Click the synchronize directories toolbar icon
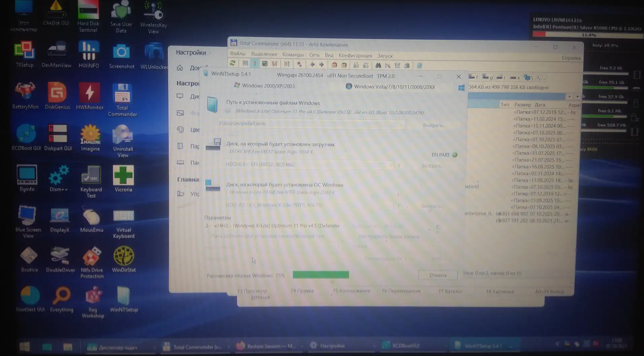The image size is (644, 356). click(x=397, y=66)
